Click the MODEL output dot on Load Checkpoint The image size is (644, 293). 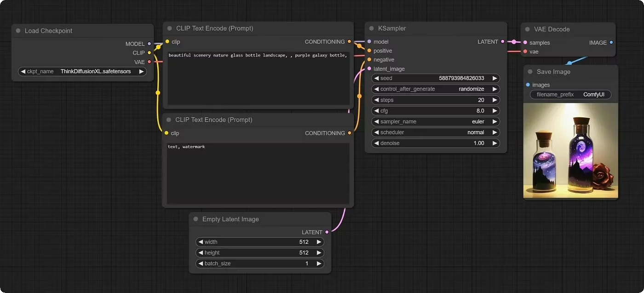tap(148, 44)
